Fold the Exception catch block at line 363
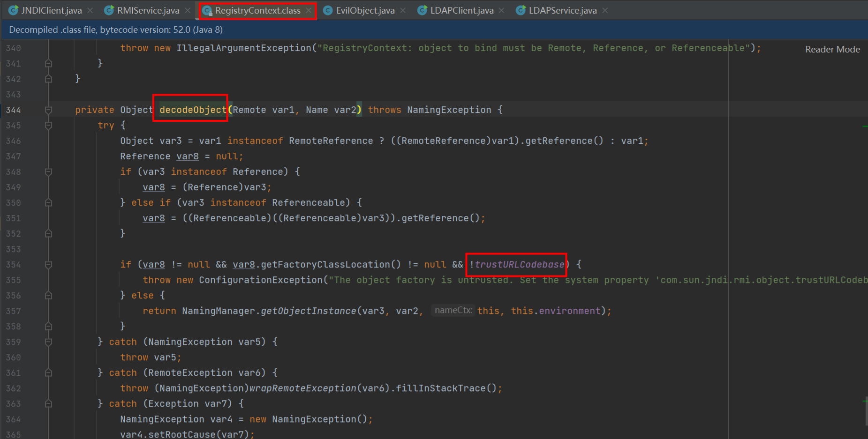 (48, 403)
